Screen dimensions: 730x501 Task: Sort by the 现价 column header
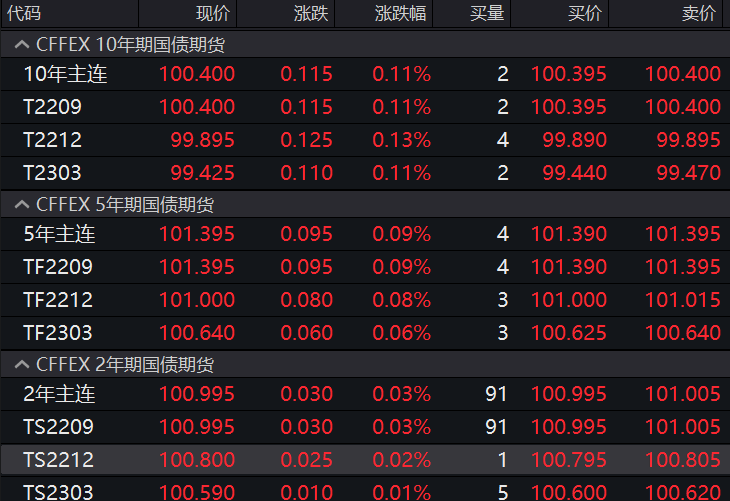pyautogui.click(x=212, y=14)
